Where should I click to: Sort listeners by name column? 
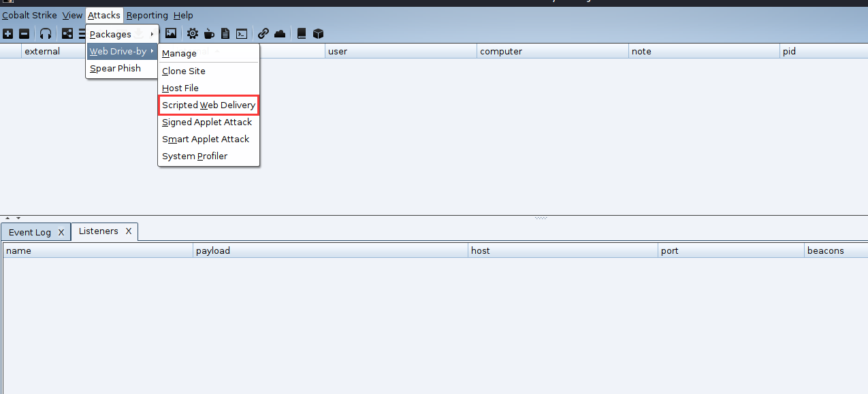(x=98, y=250)
